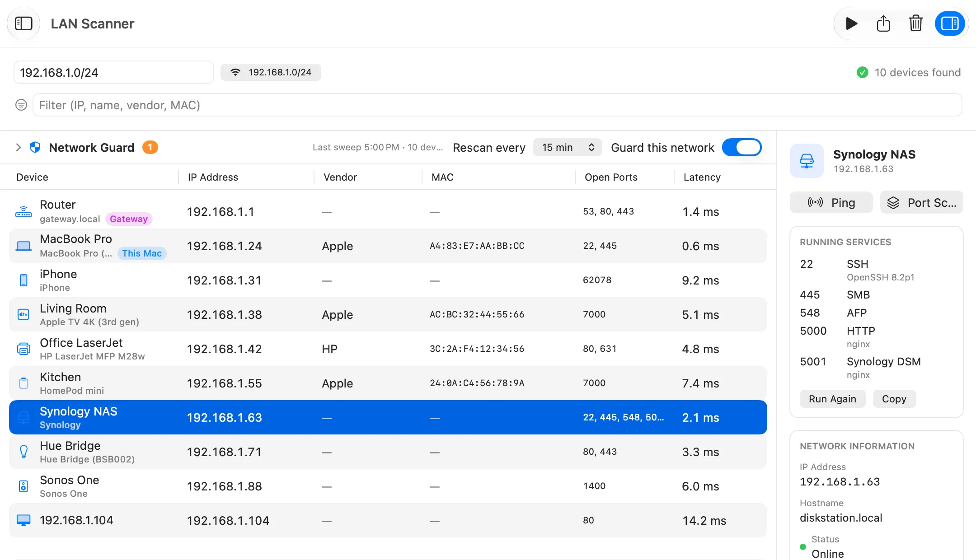The image size is (976, 560).
Task: Click the Router device icon
Action: pos(23,212)
